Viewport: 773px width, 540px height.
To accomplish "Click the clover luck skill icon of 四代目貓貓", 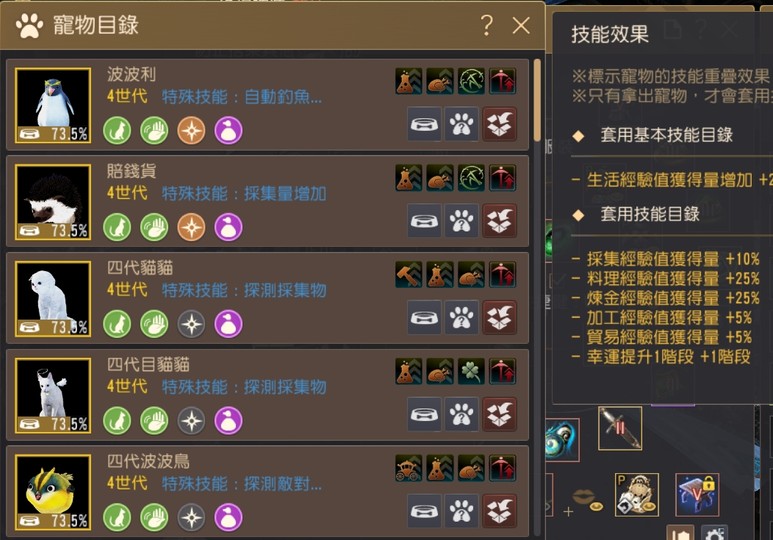I will (471, 371).
